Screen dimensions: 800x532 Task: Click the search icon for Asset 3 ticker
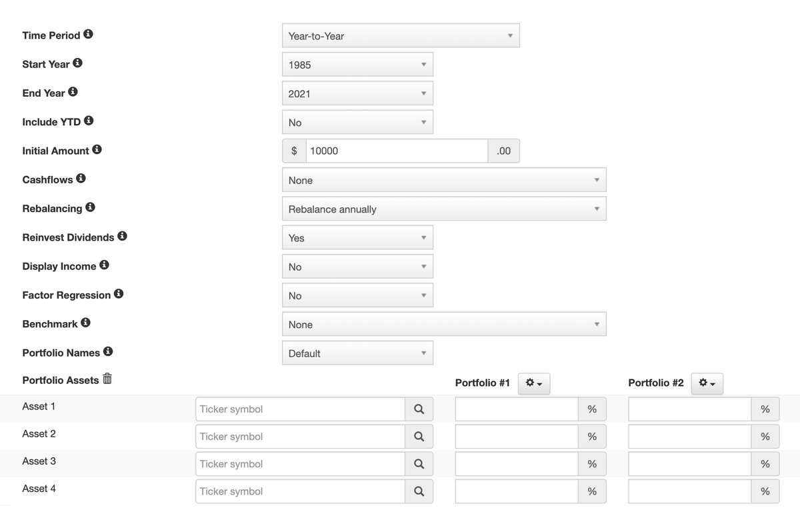[419, 464]
